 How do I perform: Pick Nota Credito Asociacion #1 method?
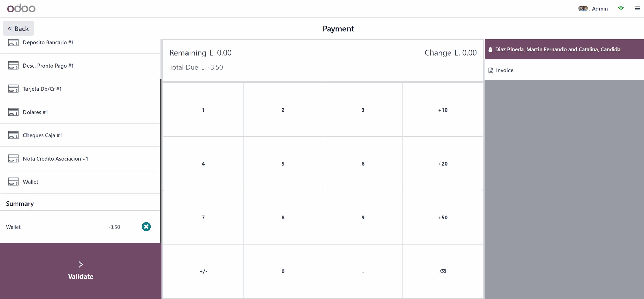point(80,159)
